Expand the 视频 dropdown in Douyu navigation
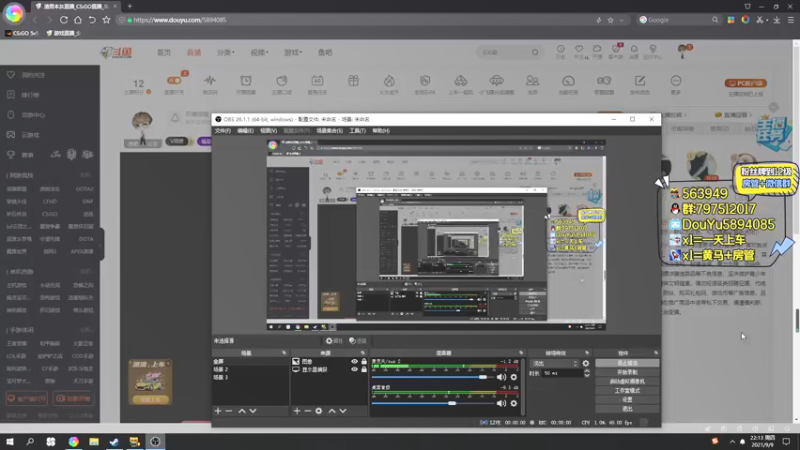 pyautogui.click(x=259, y=52)
